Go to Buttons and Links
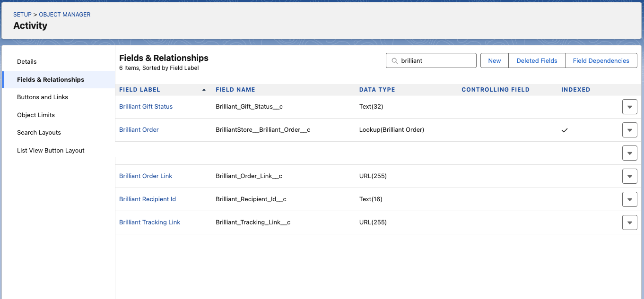 (43, 97)
